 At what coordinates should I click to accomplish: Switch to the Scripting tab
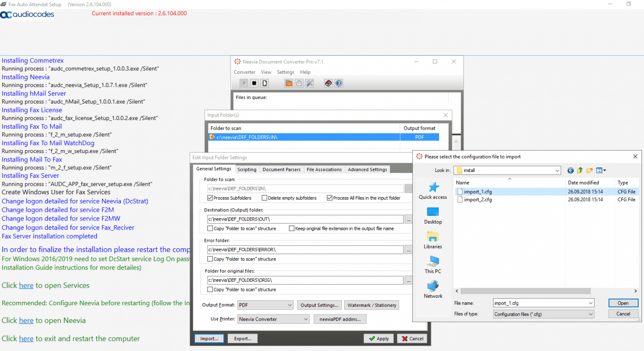(x=247, y=169)
